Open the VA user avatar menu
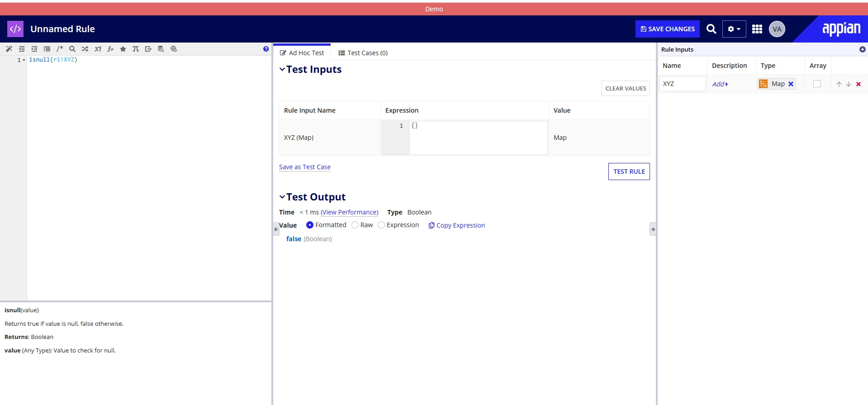Viewport: 868px width, 405px height. click(x=777, y=29)
